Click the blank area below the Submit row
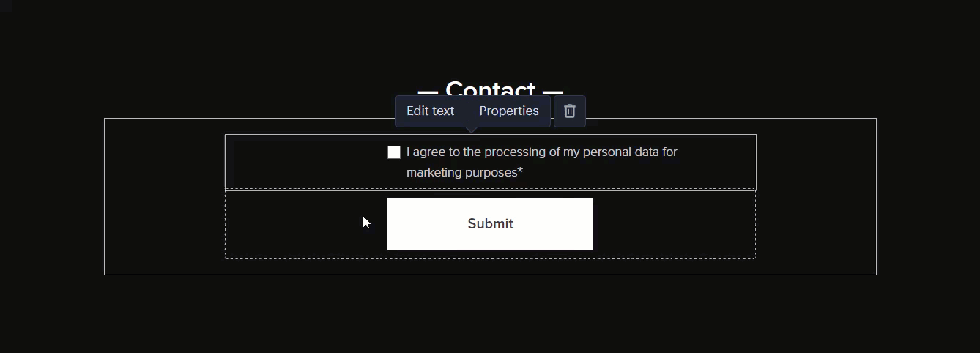This screenshot has height=353, width=980. 490,266
